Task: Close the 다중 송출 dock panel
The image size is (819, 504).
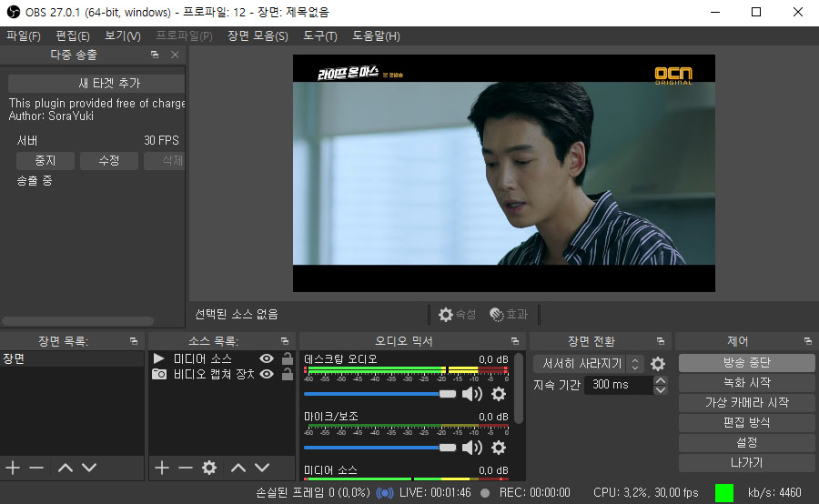Action: point(175,55)
